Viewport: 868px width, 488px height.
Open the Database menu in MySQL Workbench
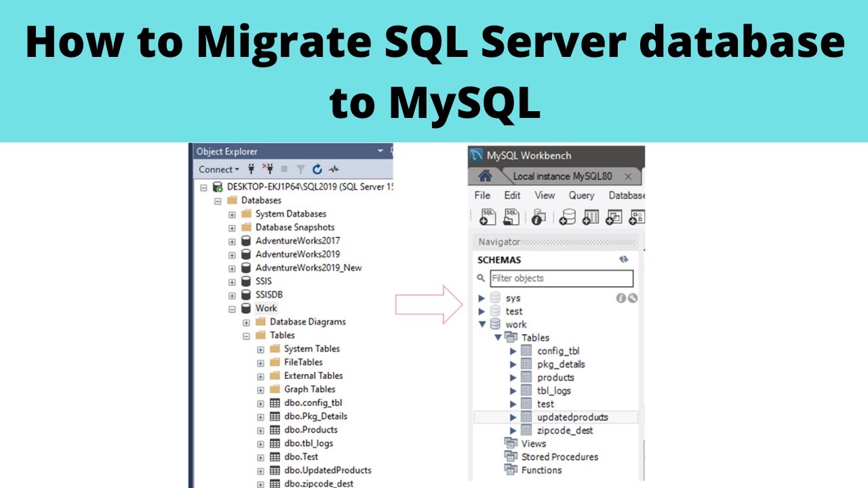627,195
